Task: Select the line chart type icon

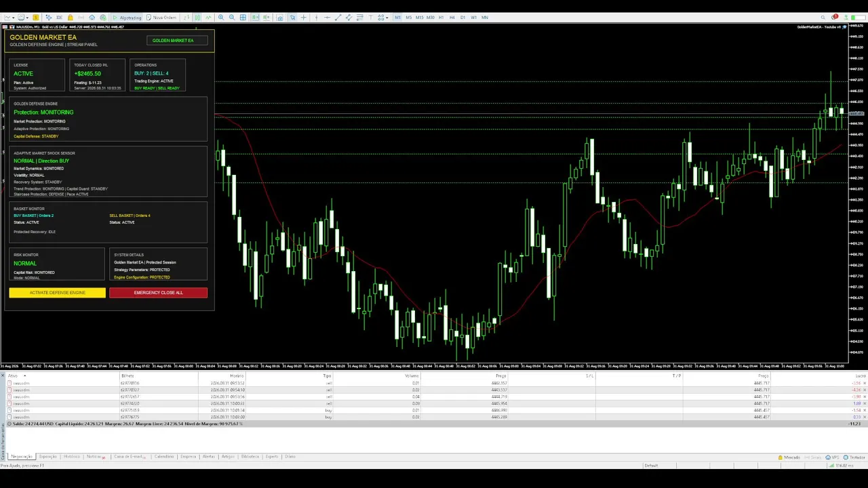Action: (x=209, y=18)
